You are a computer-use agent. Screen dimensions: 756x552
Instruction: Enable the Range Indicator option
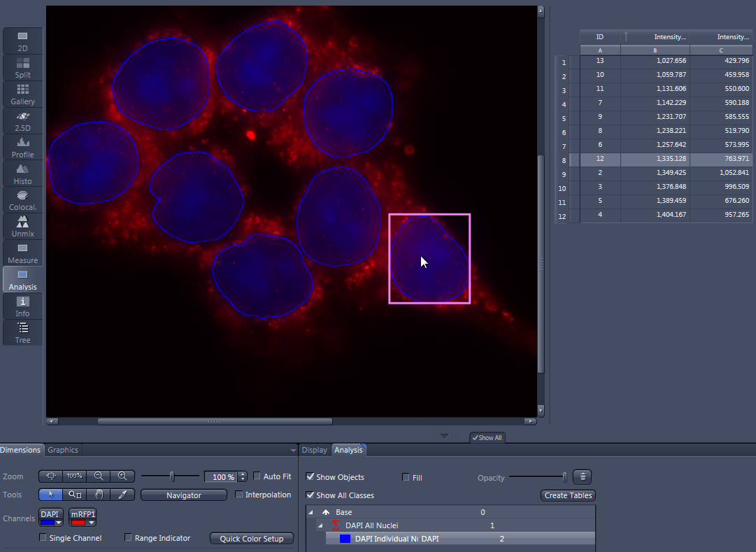(128, 537)
